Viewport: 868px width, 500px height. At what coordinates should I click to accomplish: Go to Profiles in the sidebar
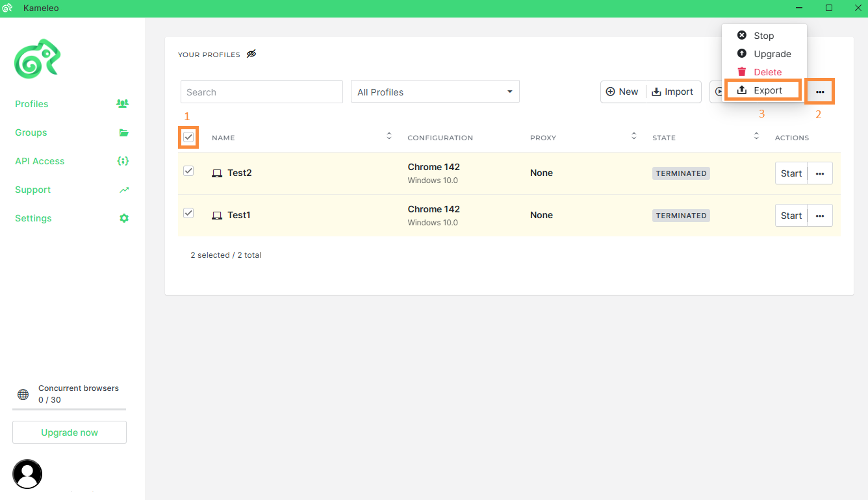tap(32, 104)
